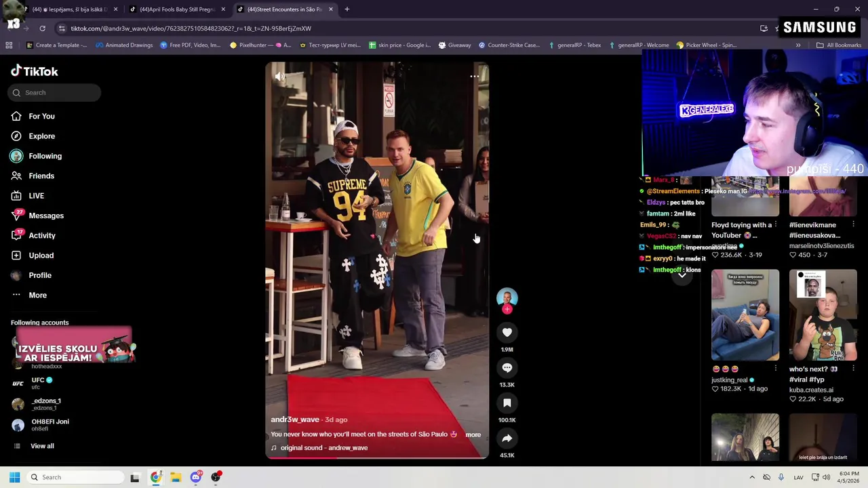Open the Picker Wheel bookmark

[706, 45]
